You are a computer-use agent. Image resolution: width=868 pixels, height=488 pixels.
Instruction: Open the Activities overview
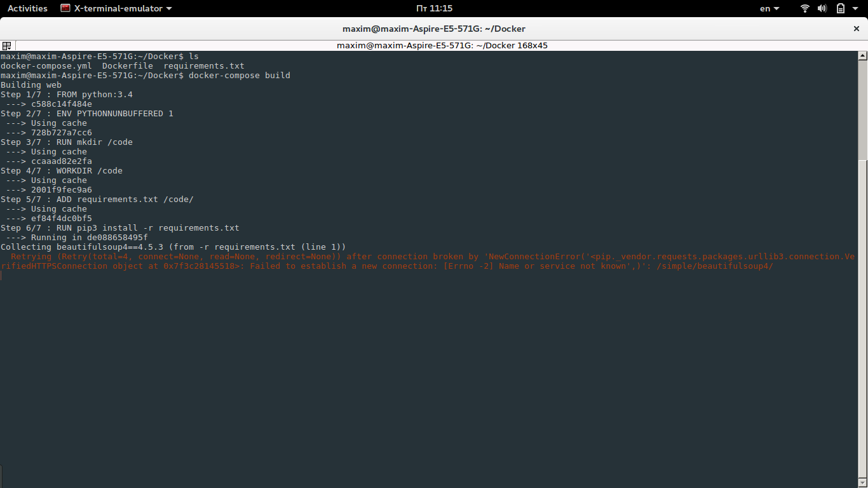coord(27,8)
